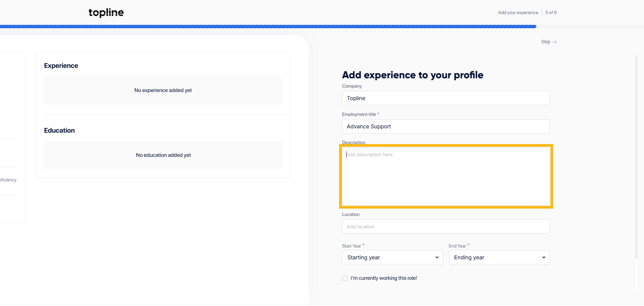This screenshot has width=644, height=306.
Task: Click the Add your experience step label
Action: tap(518, 13)
